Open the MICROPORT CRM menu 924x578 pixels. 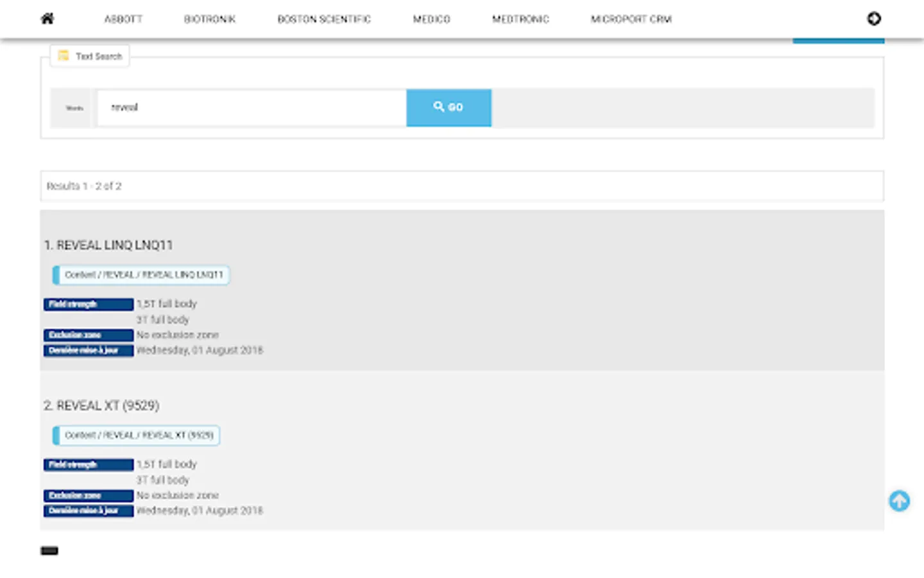(x=631, y=19)
